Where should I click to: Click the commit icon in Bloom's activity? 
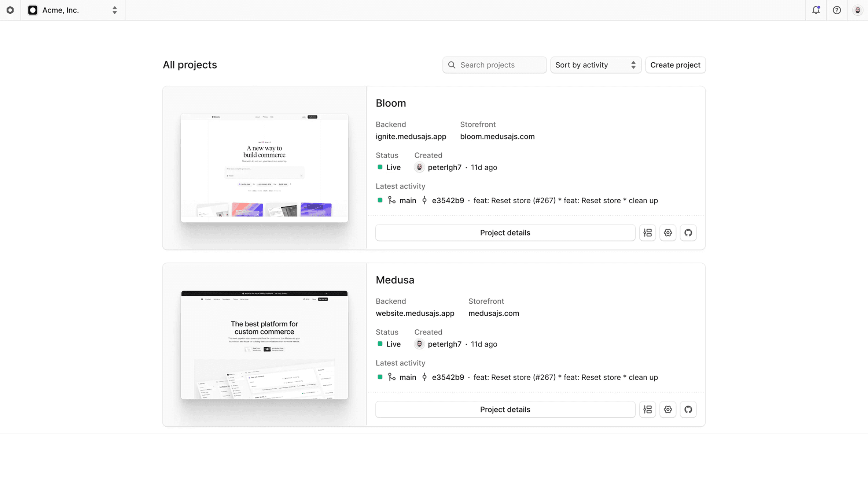coord(424,200)
